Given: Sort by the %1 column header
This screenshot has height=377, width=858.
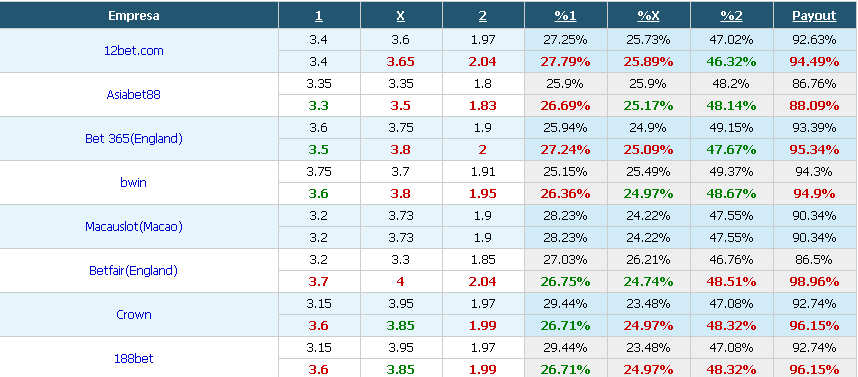Looking at the screenshot, I should click(x=565, y=16).
